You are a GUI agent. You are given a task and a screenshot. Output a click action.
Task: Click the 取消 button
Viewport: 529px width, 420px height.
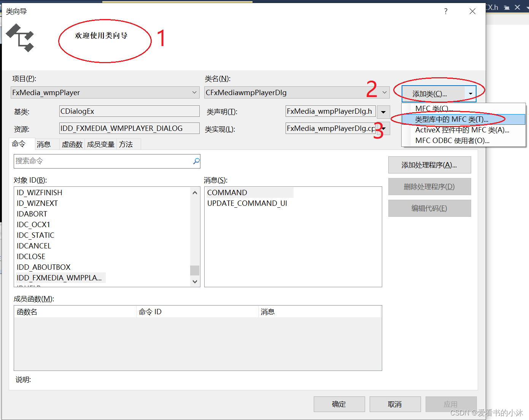pos(395,404)
